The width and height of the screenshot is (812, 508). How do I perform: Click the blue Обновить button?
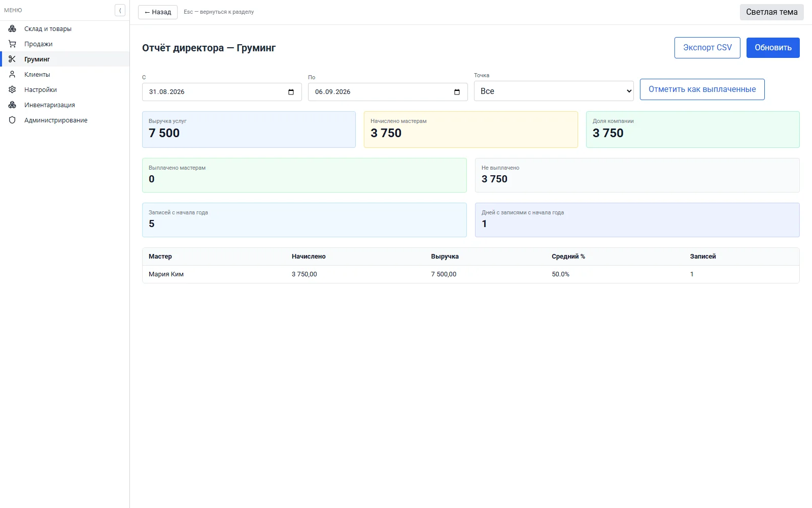tap(773, 48)
